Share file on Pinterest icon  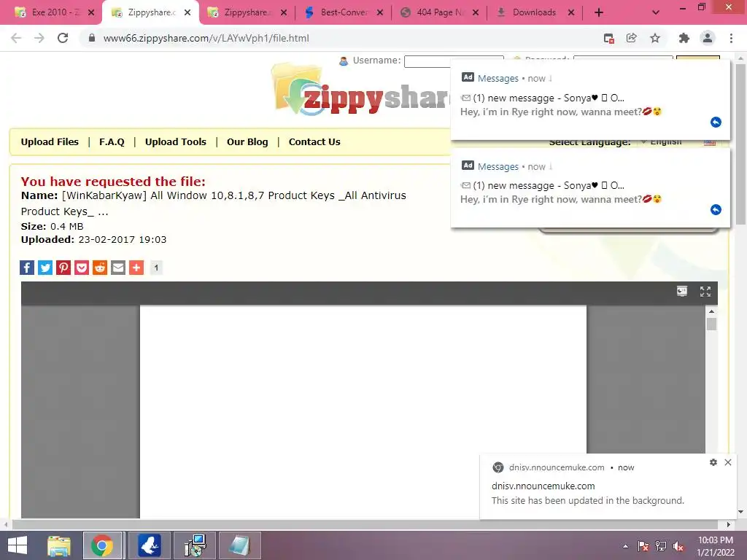pyautogui.click(x=63, y=268)
